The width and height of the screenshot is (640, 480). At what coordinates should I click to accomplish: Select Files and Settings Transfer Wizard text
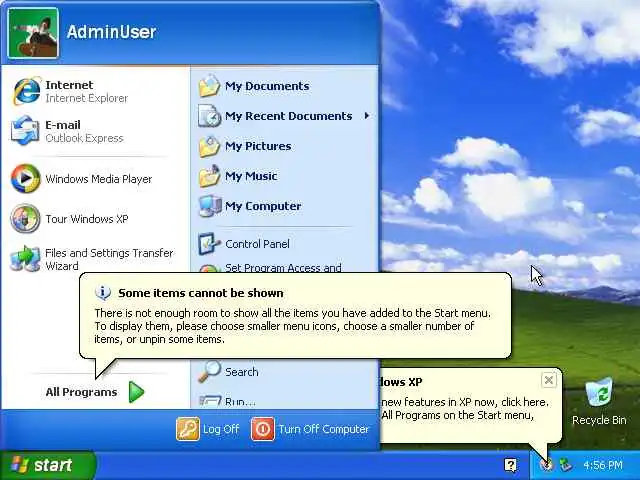point(109,260)
